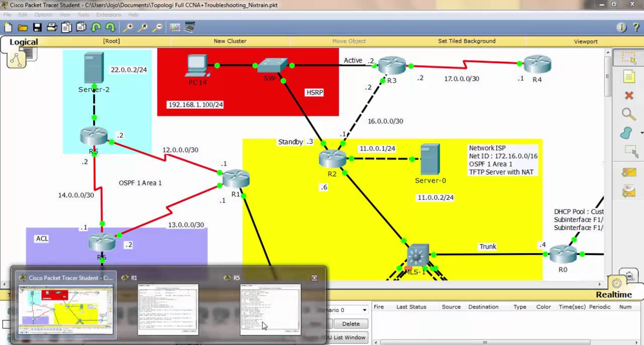644x345 pixels.
Task: Open the Extensions menu
Action: tap(109, 15)
